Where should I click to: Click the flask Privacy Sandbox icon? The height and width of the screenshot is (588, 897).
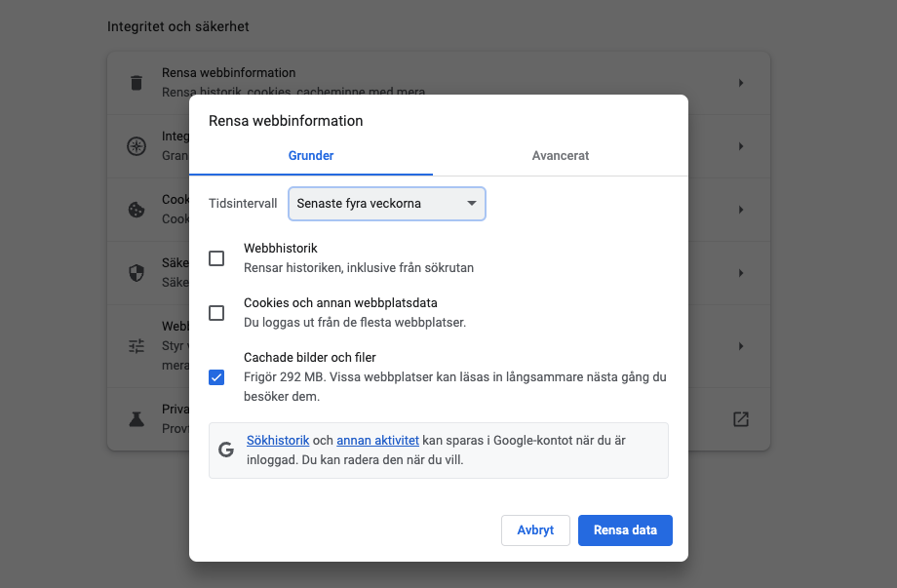(x=136, y=419)
